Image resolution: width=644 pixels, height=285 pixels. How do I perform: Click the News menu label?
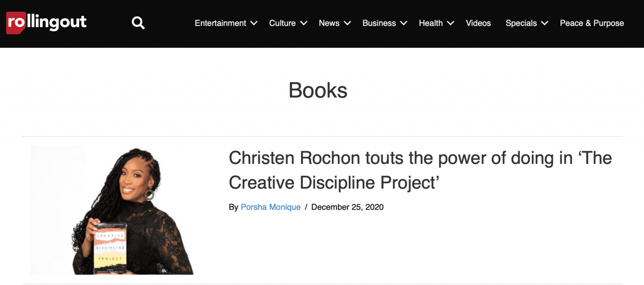pos(329,23)
